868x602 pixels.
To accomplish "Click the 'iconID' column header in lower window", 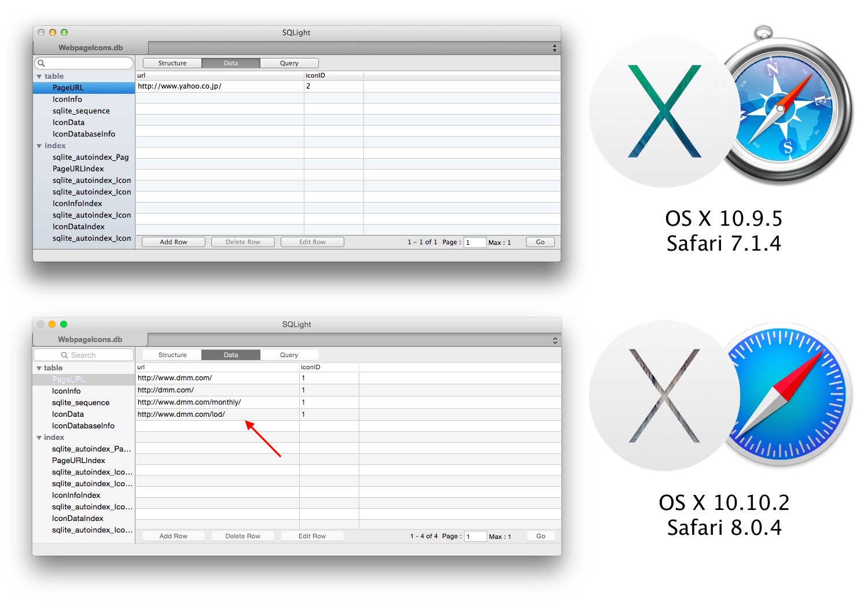I will coord(329,367).
